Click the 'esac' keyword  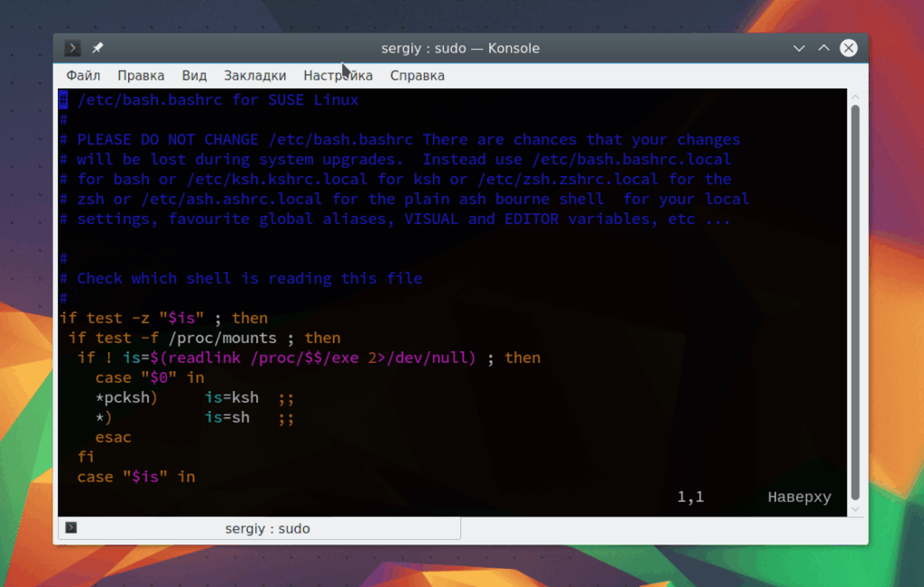[x=113, y=437]
